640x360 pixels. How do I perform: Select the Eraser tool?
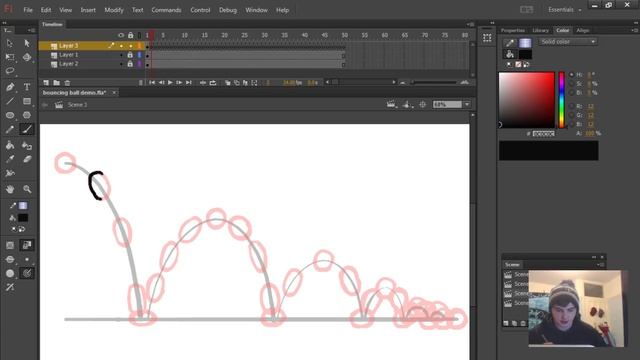coord(27,159)
